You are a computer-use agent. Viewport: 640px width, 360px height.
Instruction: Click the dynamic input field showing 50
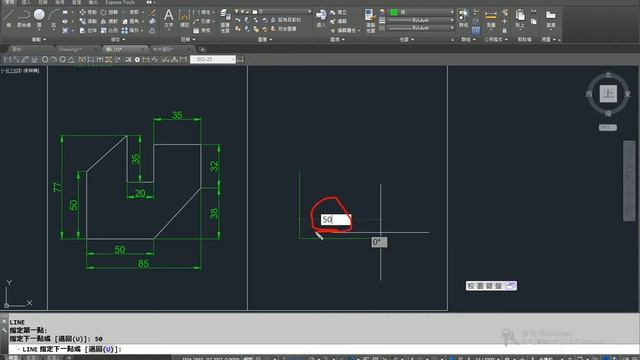(x=336, y=220)
